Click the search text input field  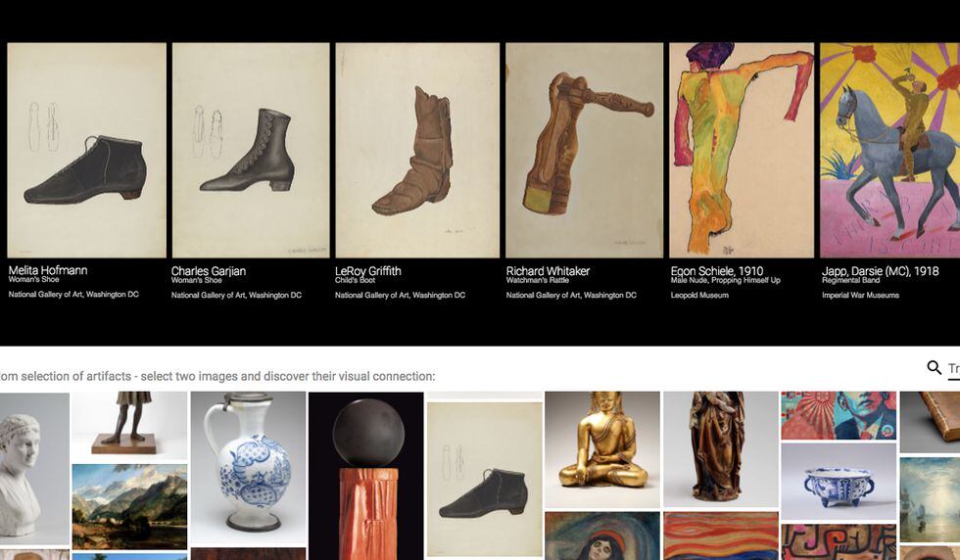click(x=954, y=368)
